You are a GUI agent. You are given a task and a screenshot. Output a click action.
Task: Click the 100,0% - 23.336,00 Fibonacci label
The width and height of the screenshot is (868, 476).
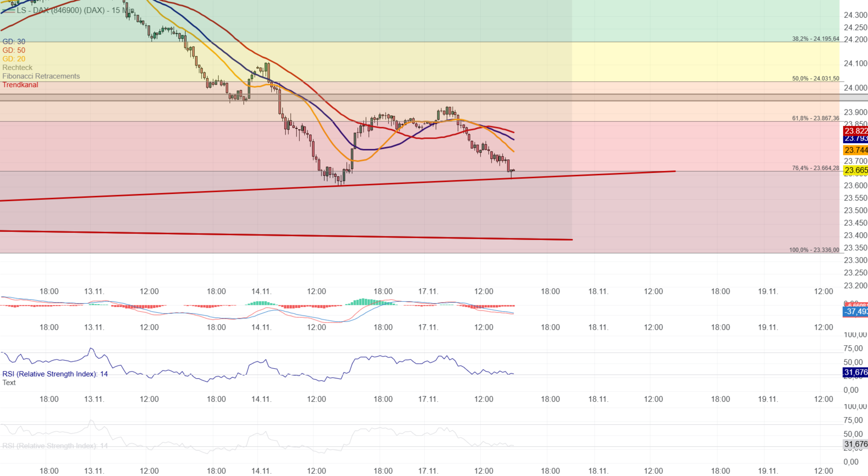tap(814, 250)
